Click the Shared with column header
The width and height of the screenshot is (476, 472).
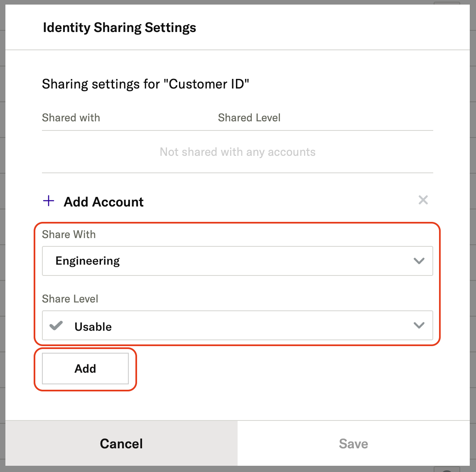[x=71, y=118]
